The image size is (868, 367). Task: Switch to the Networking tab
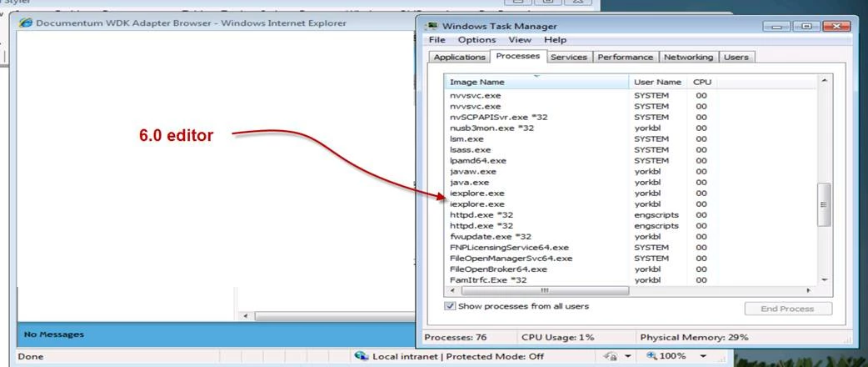coord(689,57)
